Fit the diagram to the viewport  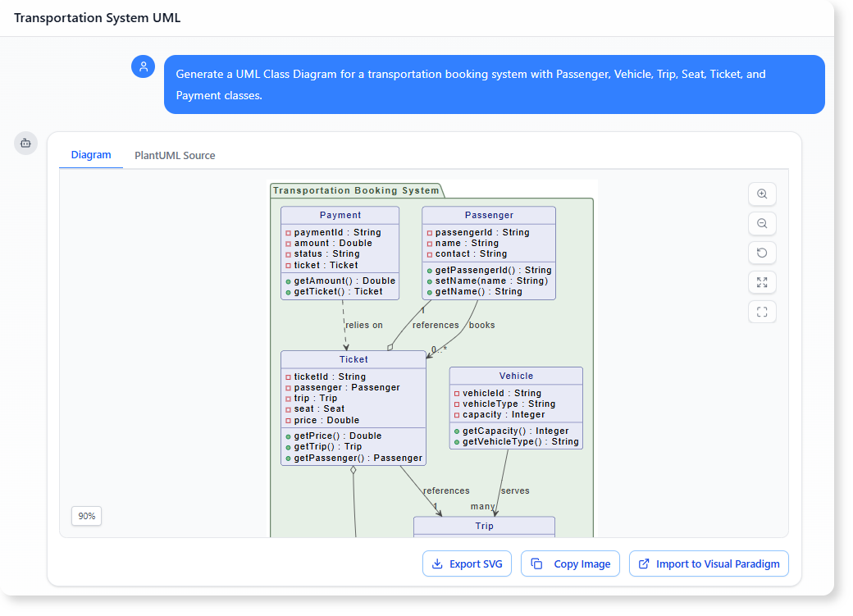[x=762, y=282]
